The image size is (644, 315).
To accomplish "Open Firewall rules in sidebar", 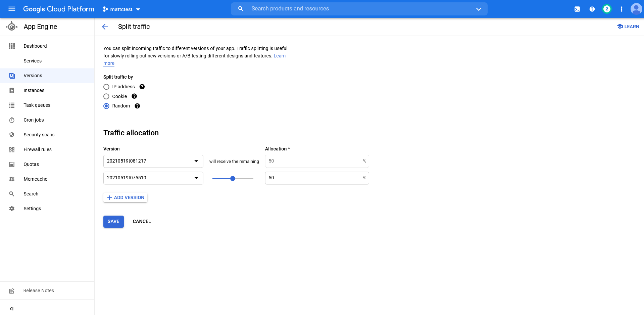I will click(x=38, y=149).
